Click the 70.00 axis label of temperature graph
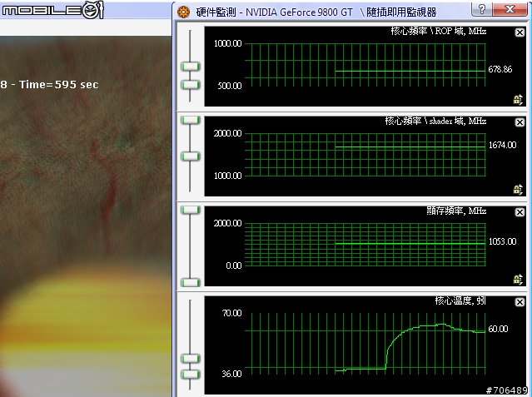 point(231,313)
